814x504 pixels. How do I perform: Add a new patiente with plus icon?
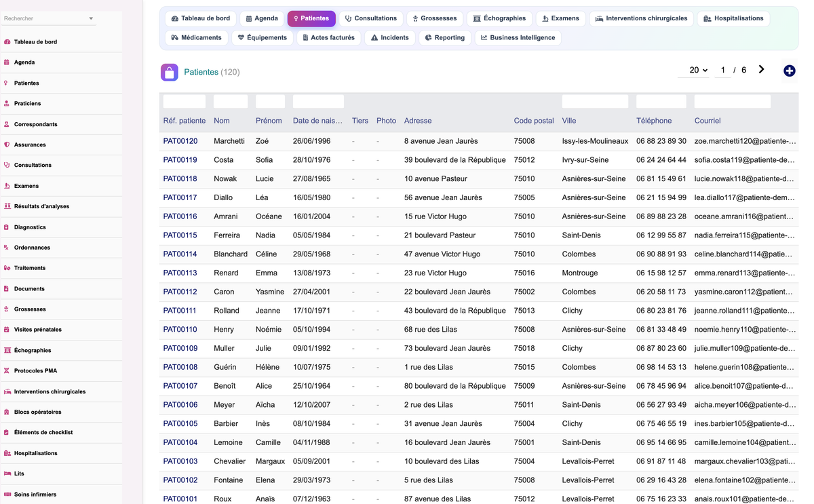[x=789, y=71]
